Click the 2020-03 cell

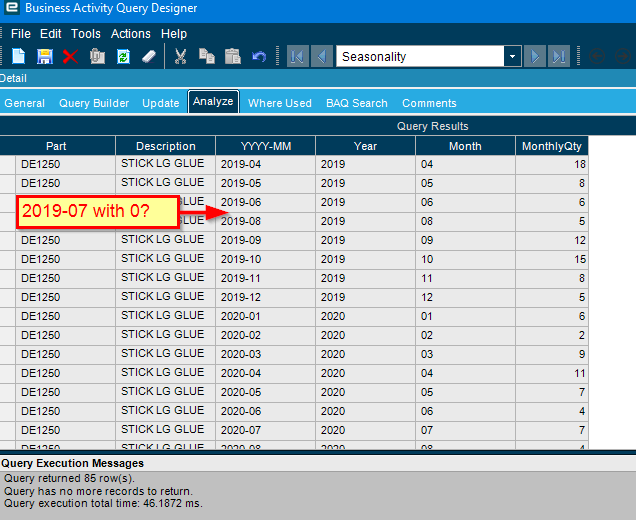pos(266,354)
